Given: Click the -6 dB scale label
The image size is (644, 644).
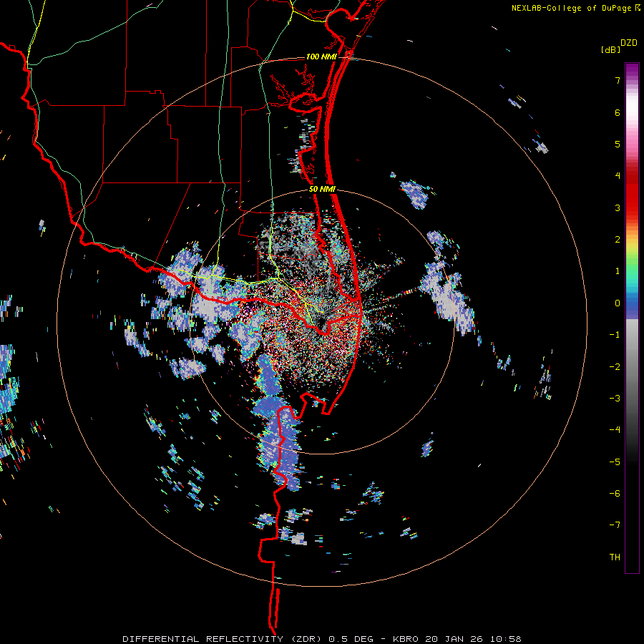Looking at the screenshot, I should [615, 494].
